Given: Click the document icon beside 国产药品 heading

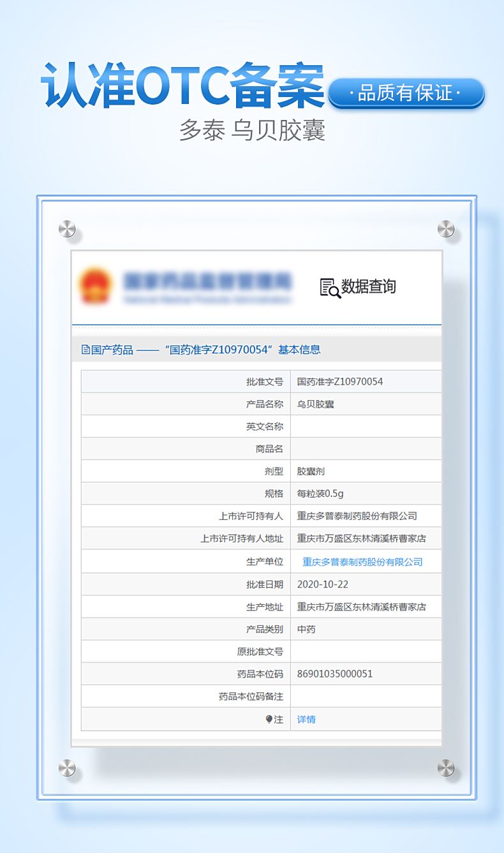Looking at the screenshot, I should click(85, 350).
